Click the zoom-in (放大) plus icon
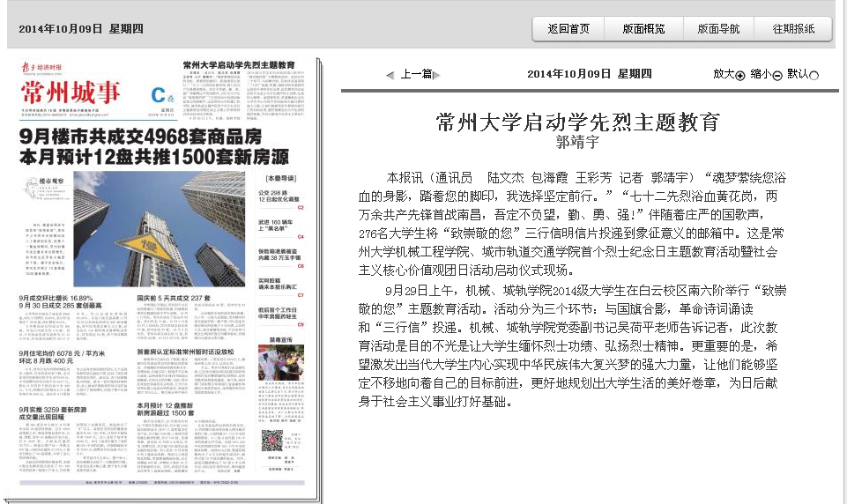This screenshot has height=504, width=847. tap(739, 75)
